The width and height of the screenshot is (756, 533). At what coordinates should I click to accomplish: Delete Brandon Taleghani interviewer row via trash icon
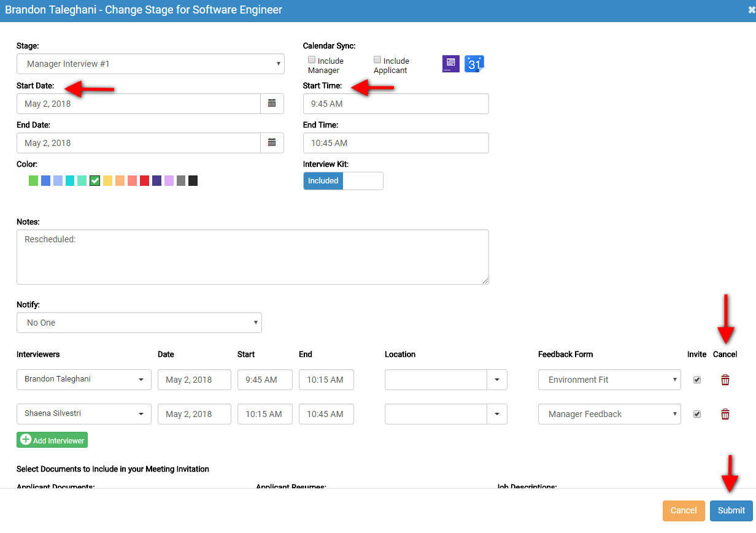coord(725,380)
